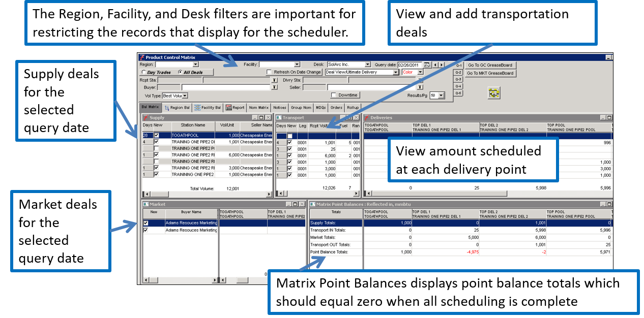Switch to the Region Bal tab

(177, 108)
